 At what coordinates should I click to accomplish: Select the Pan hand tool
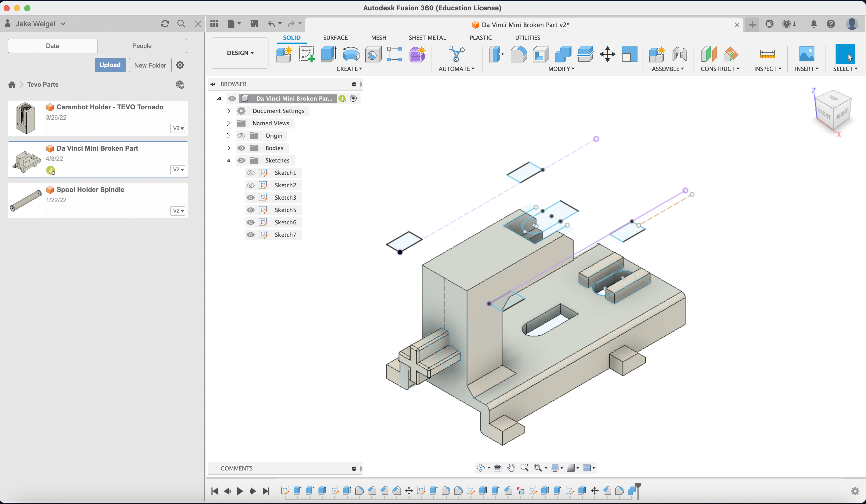[x=511, y=468]
